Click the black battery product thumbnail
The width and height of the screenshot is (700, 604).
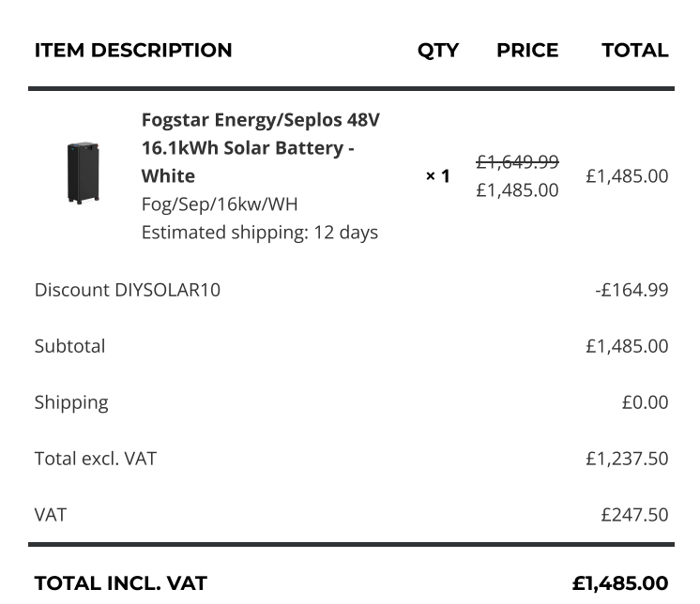pos(83,173)
